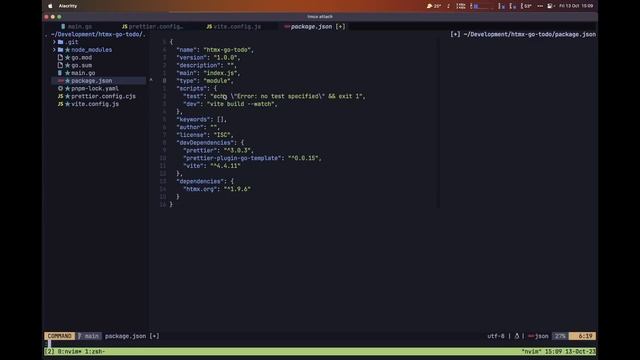
Task: Open vite.config.js from the file tree
Action: [x=95, y=104]
